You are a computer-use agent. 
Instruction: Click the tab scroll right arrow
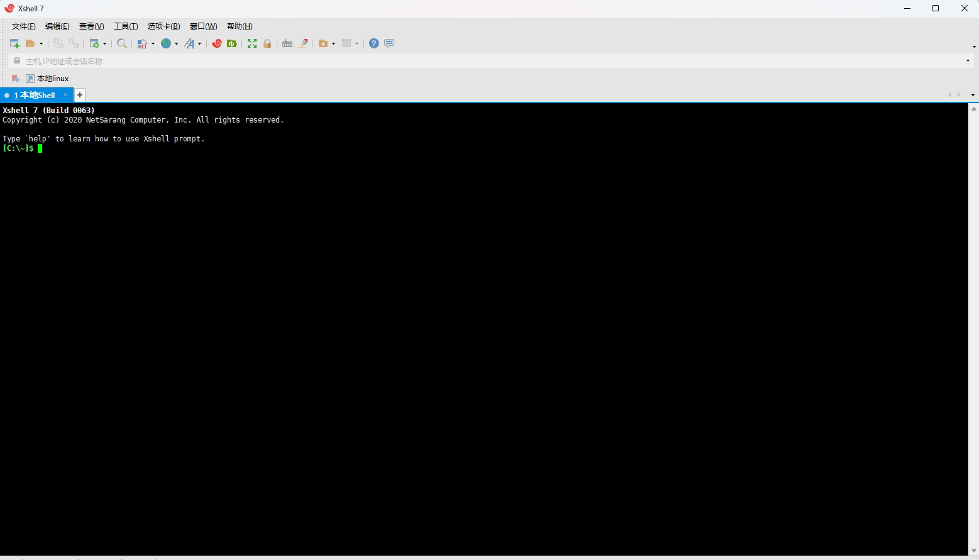[x=959, y=95]
